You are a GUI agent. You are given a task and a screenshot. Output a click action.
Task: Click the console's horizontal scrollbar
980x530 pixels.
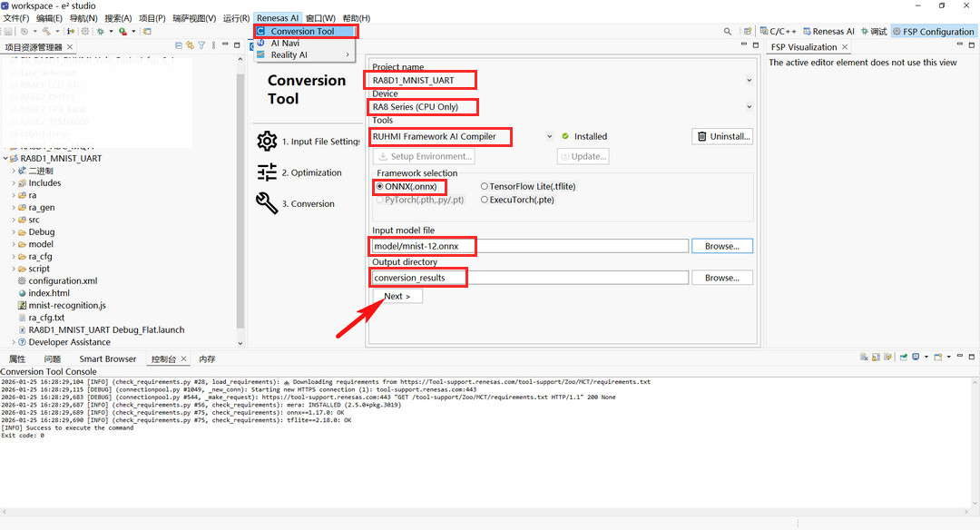pos(485,511)
